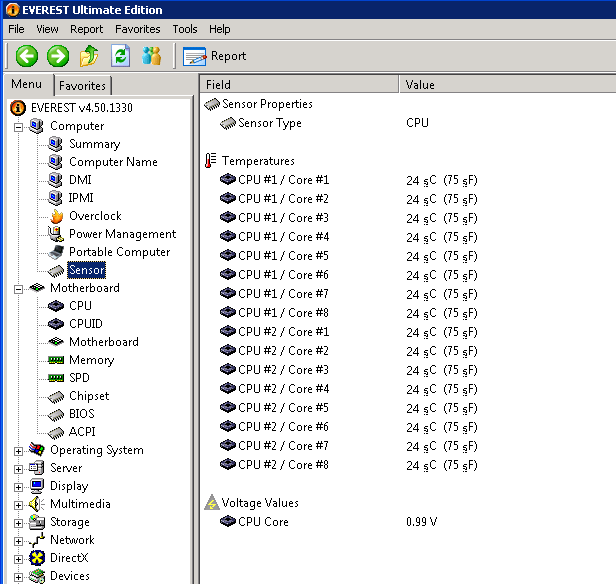616x584 pixels.
Task: Click the DMI icon in tree
Action: (x=55, y=180)
